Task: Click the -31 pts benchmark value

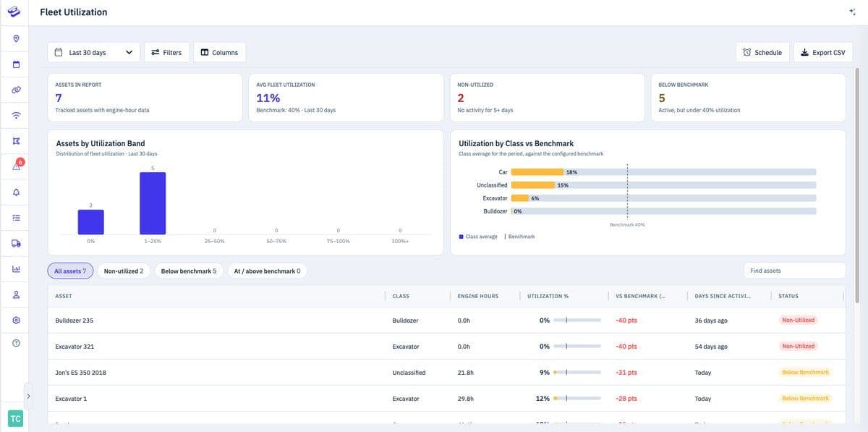Action: (626, 373)
